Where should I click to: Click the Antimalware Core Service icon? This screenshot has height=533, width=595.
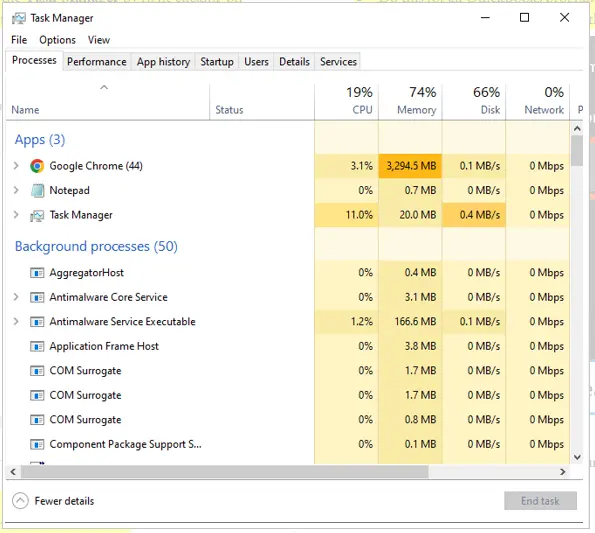click(x=37, y=297)
